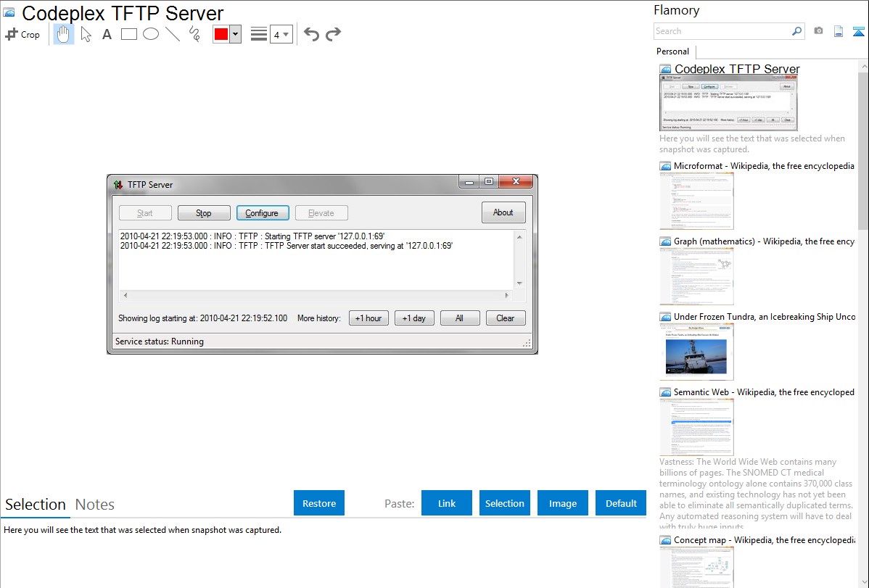Pick the rectangle drawing tool
Viewport: 869px width, 588px height.
pyautogui.click(x=128, y=34)
